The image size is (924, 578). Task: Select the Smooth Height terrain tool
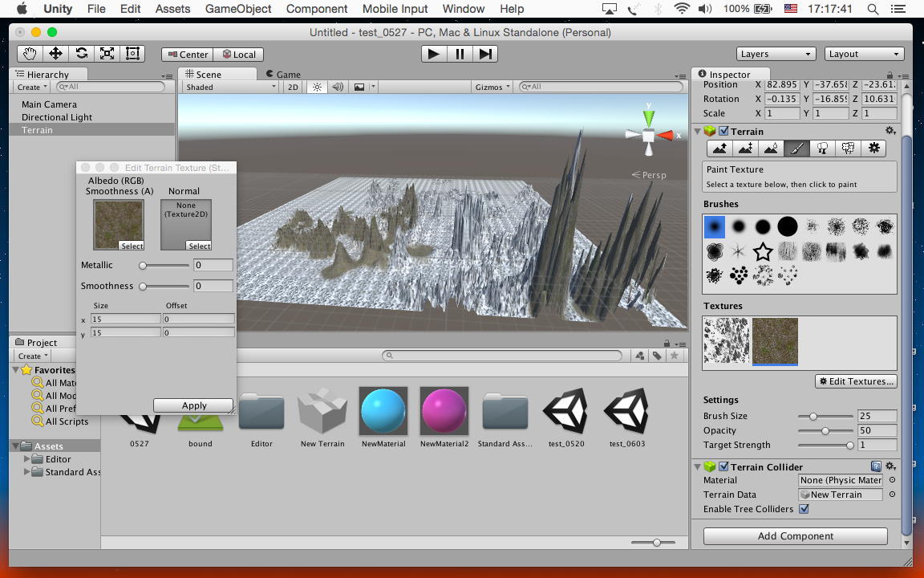click(771, 149)
